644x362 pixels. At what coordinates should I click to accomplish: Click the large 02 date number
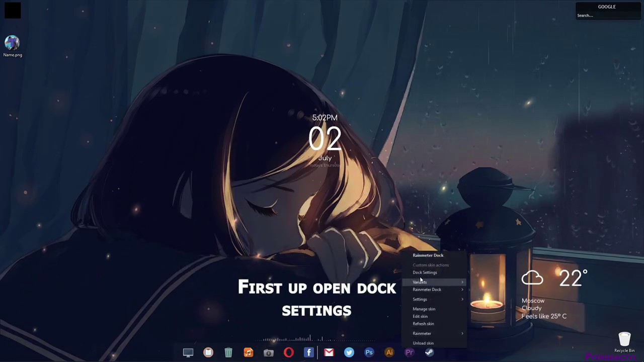325,139
